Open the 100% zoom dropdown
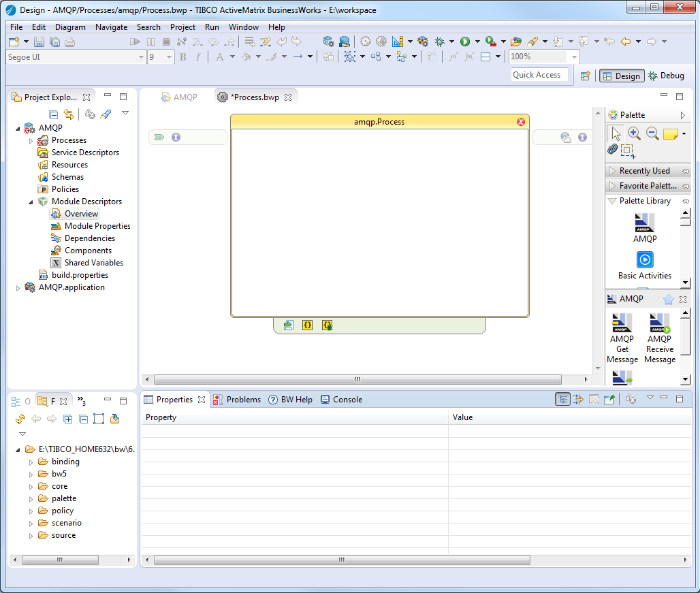The image size is (700, 593). [574, 57]
